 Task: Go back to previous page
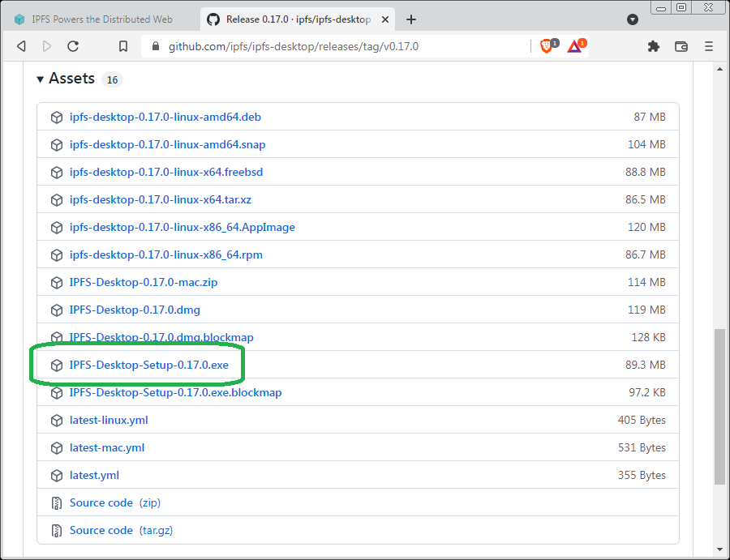[x=21, y=46]
